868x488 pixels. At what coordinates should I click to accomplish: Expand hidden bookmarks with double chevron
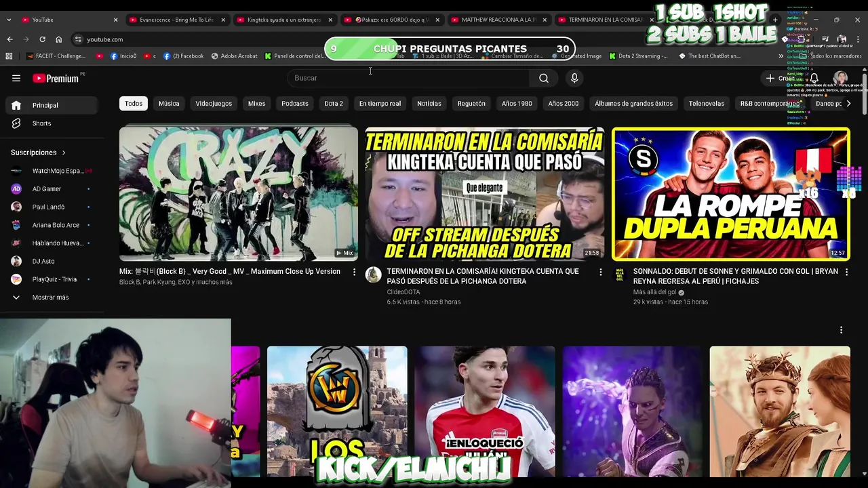[x=781, y=56]
